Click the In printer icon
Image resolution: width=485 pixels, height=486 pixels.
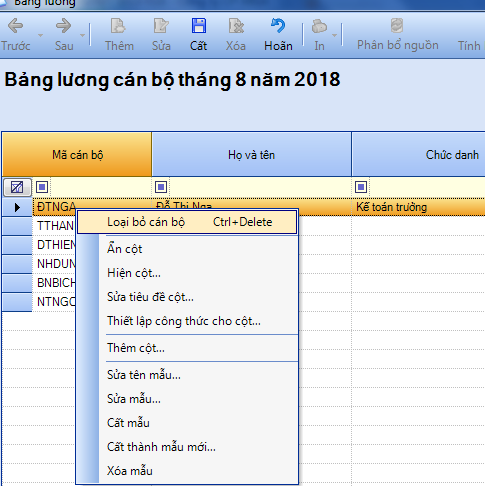(319, 27)
